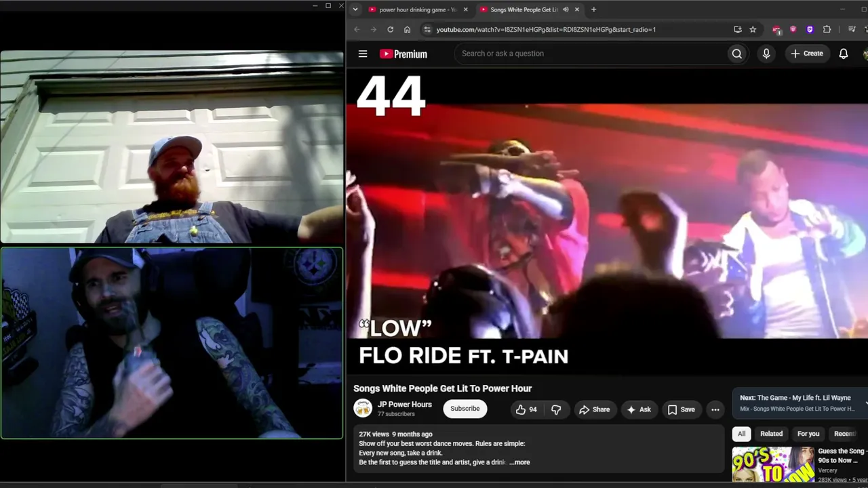Viewport: 868px width, 488px height.
Task: Open the JP Power Hours channel avatar
Action: (363, 408)
